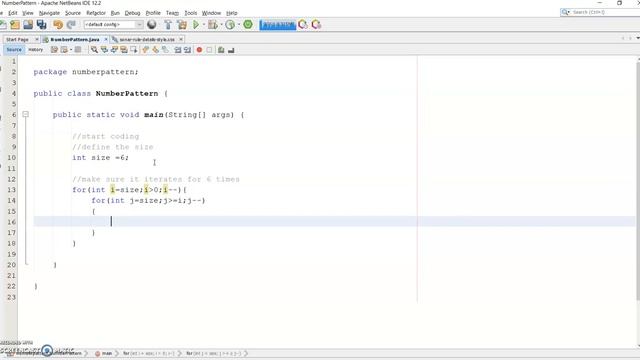
Task: Click the Open Project folder icon
Action: pos(28,24)
